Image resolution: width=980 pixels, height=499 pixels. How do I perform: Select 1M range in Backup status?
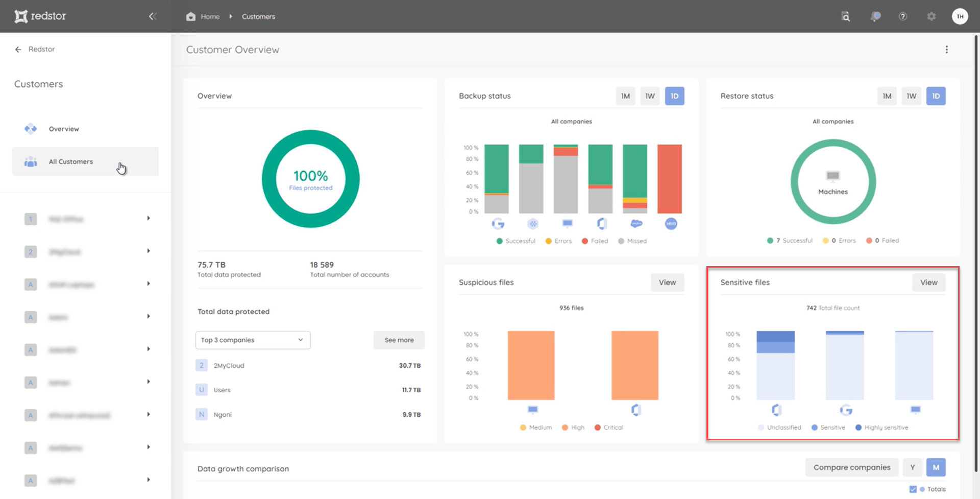point(625,96)
